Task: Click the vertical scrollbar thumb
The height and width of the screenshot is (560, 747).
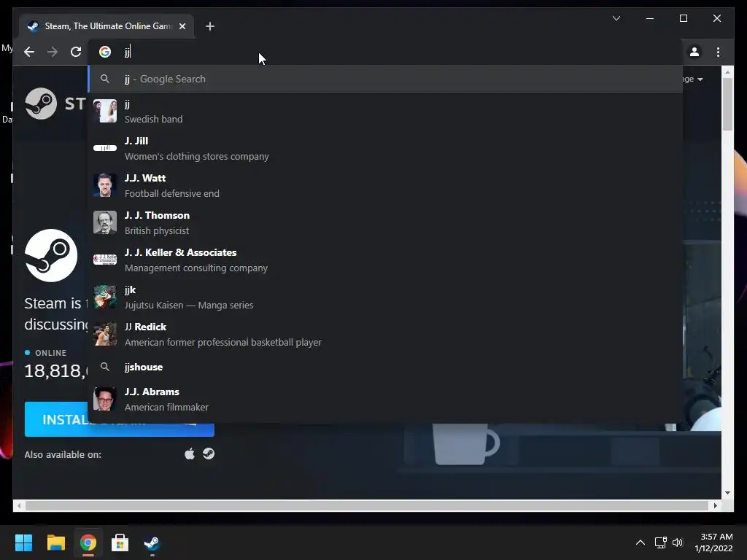Action: click(x=727, y=104)
